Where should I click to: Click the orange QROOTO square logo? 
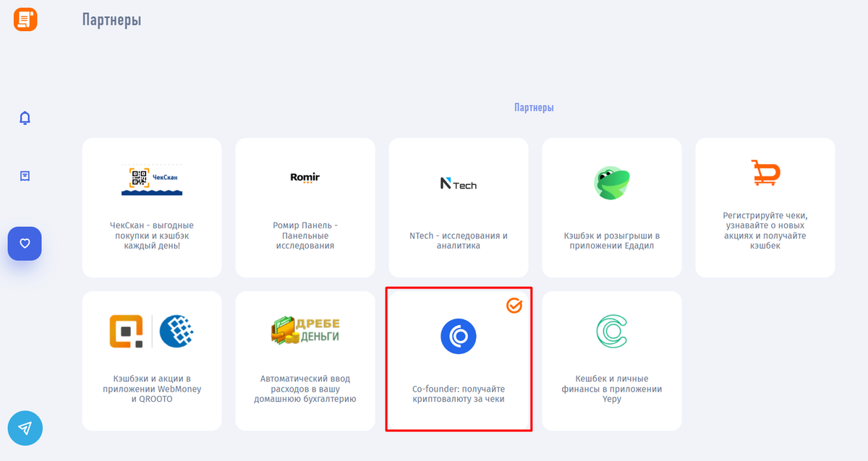(x=126, y=331)
